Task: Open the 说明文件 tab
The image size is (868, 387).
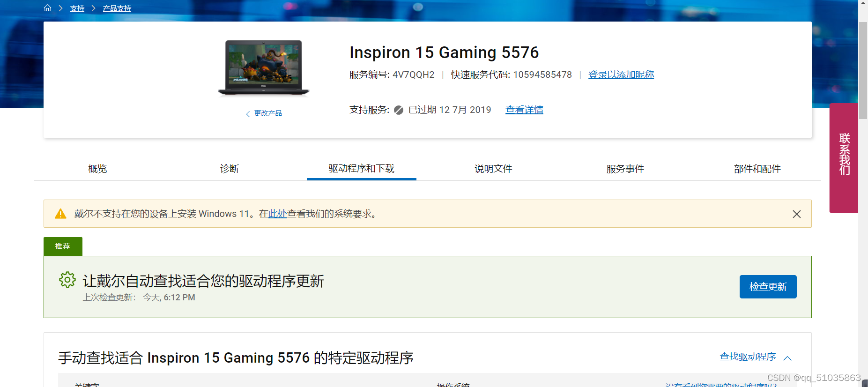Action: pos(493,169)
